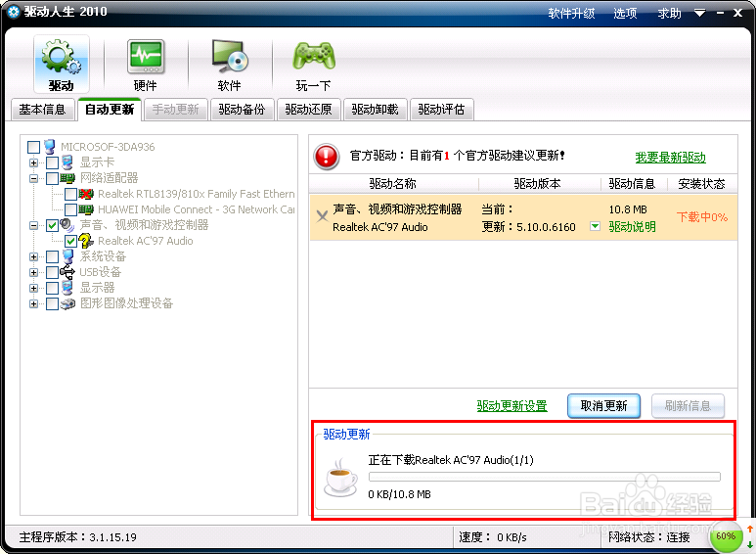
Task: Click the computer icon beside MICROSOF-3DA936
Action: (x=49, y=146)
